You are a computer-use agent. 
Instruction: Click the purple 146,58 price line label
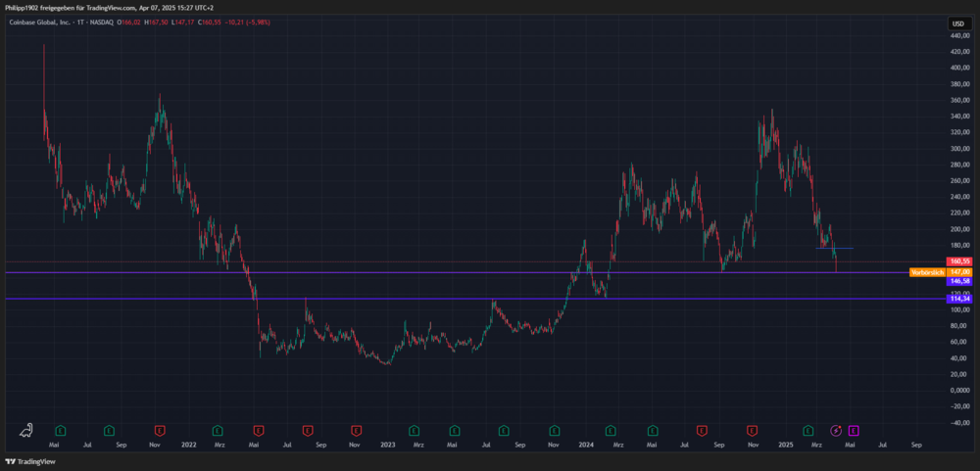(959, 281)
